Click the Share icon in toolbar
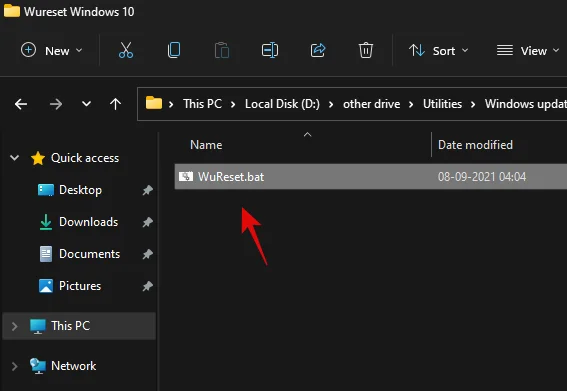 pos(318,50)
